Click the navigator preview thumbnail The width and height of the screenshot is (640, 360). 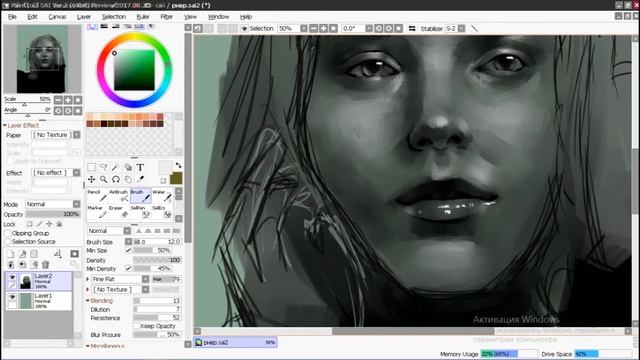point(42,59)
